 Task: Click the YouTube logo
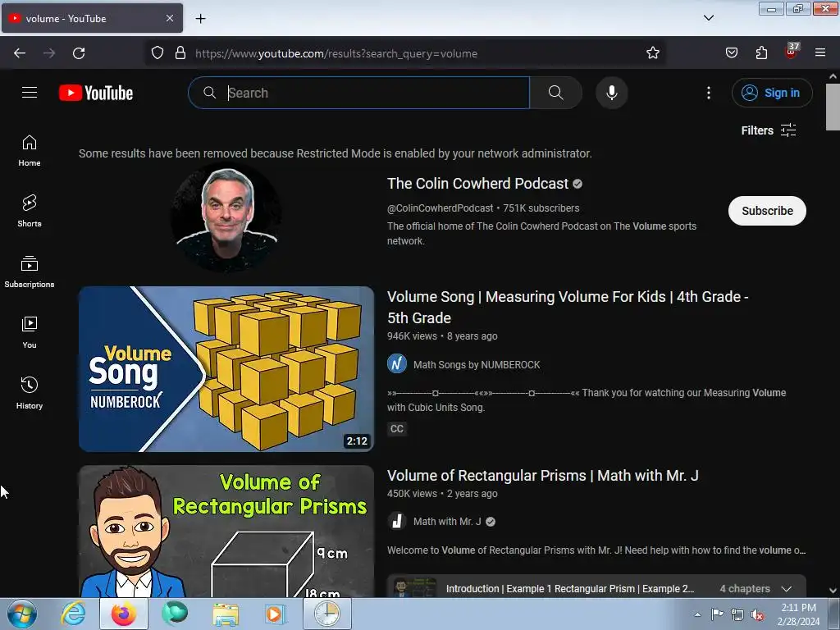tap(96, 93)
